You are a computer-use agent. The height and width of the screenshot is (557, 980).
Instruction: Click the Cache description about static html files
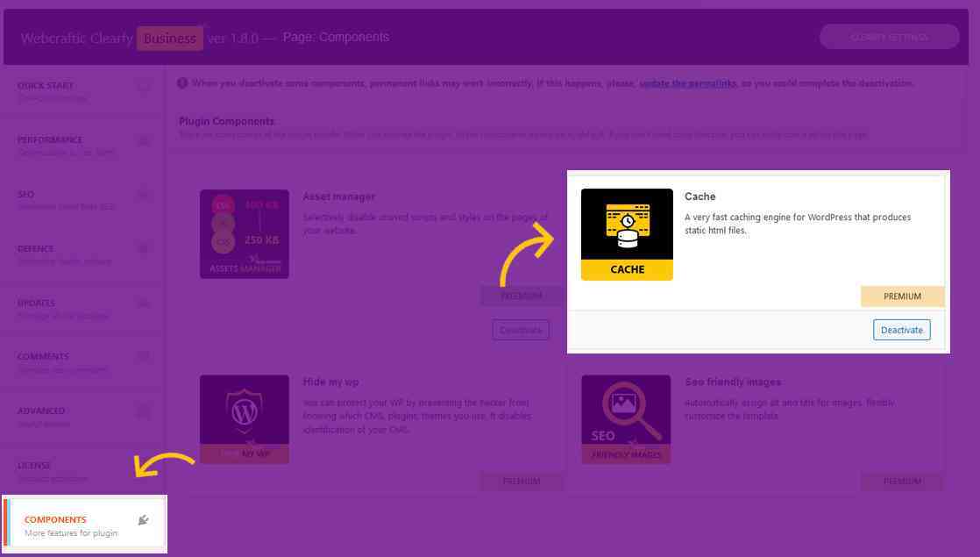click(x=798, y=224)
